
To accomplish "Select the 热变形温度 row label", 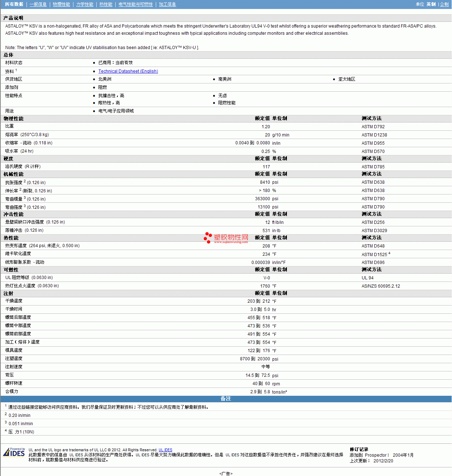I will [x=43, y=246].
